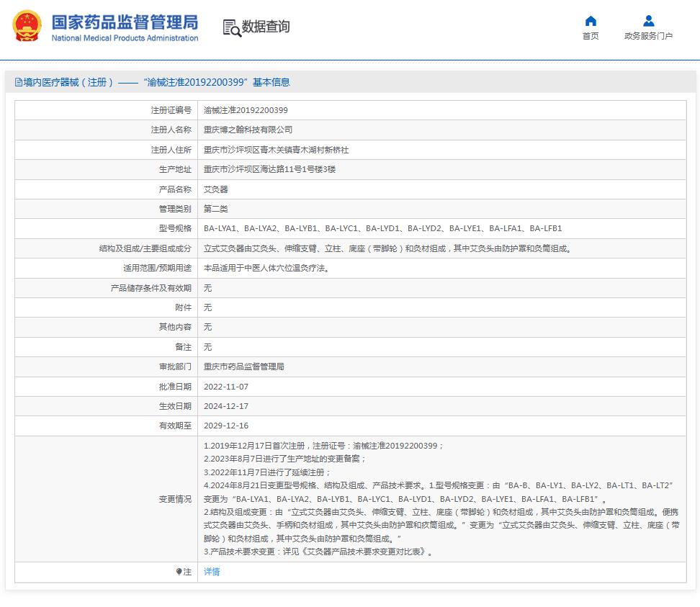This screenshot has width=700, height=607.
Task: Select the 重庆博之翰科技有限公司 registrant name cell
Action: pos(248,130)
